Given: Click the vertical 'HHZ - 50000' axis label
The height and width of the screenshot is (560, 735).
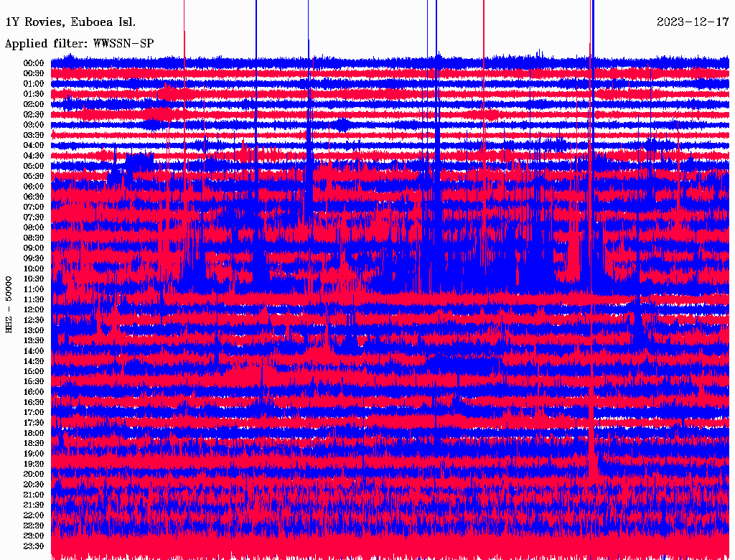Looking at the screenshot, I should point(9,304).
